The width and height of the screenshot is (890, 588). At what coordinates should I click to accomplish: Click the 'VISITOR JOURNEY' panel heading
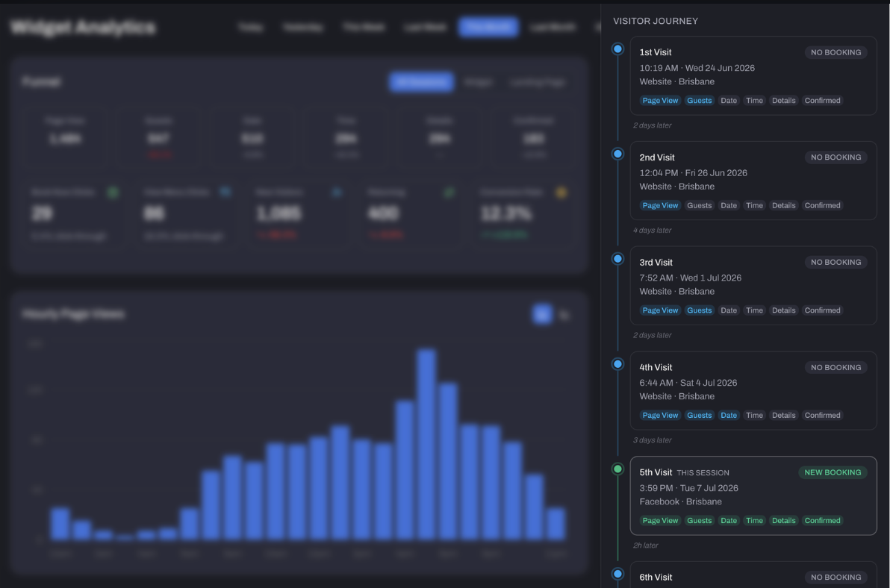(x=656, y=21)
